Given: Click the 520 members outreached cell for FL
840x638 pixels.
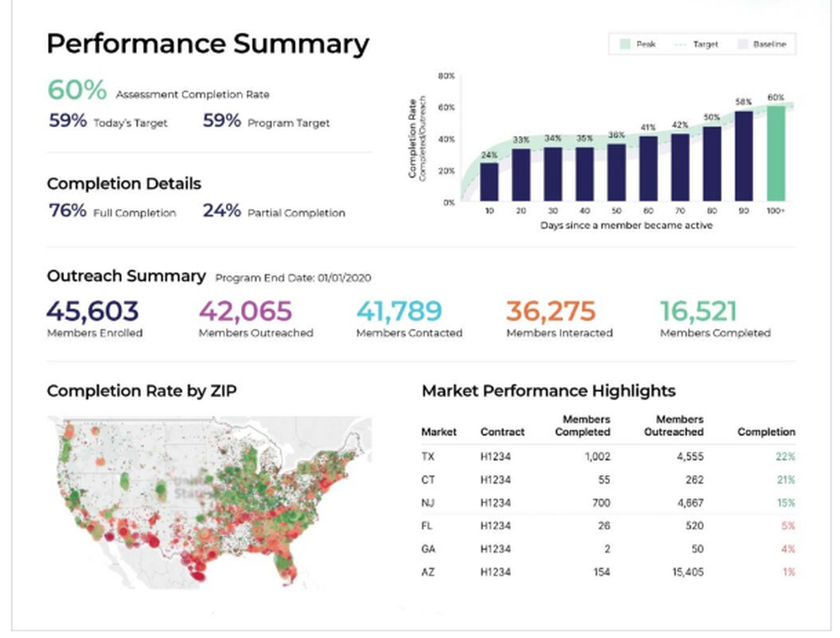Looking at the screenshot, I should coord(695,526).
